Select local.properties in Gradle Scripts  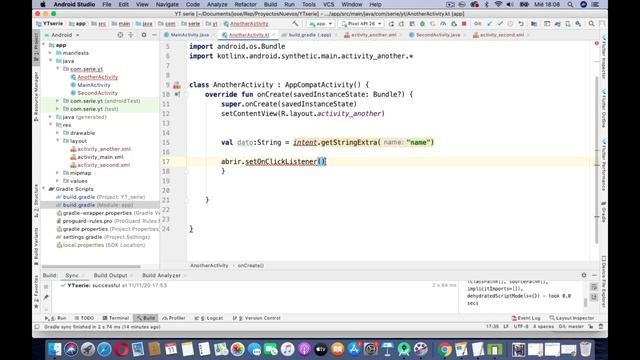point(100,245)
